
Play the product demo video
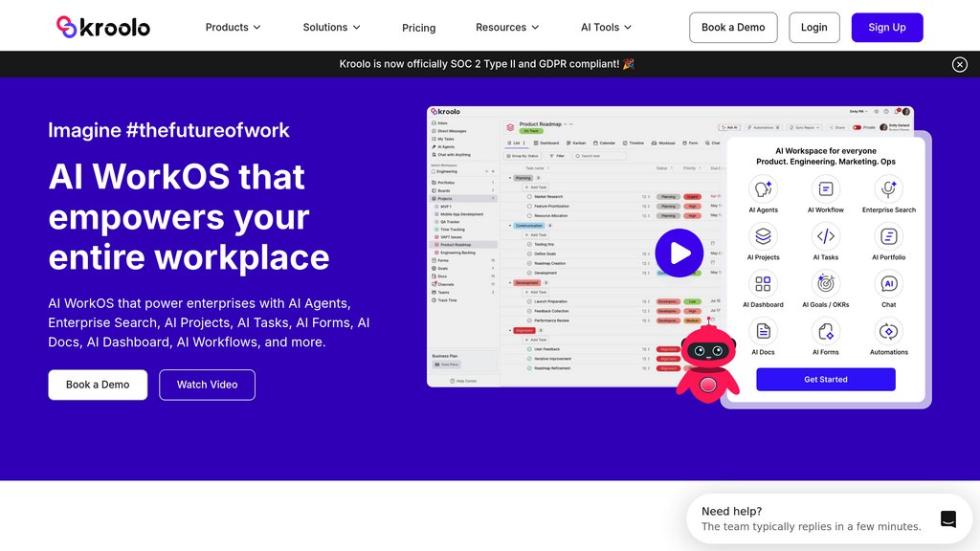[x=679, y=253]
